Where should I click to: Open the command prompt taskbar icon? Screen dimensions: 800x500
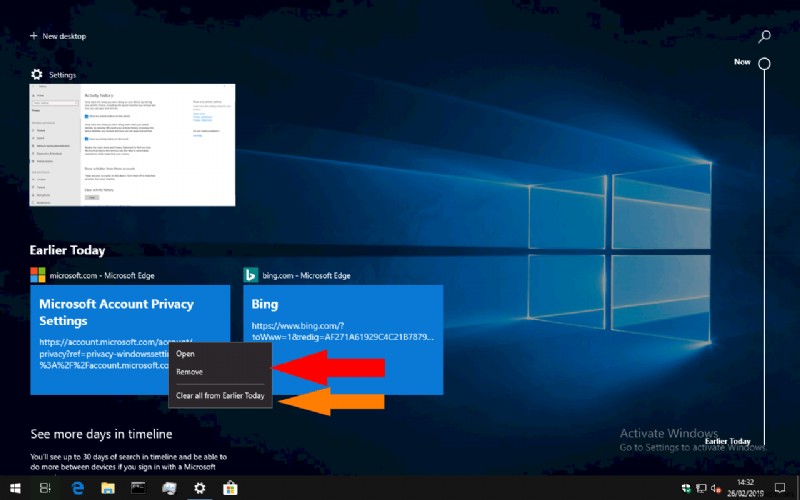tap(138, 488)
